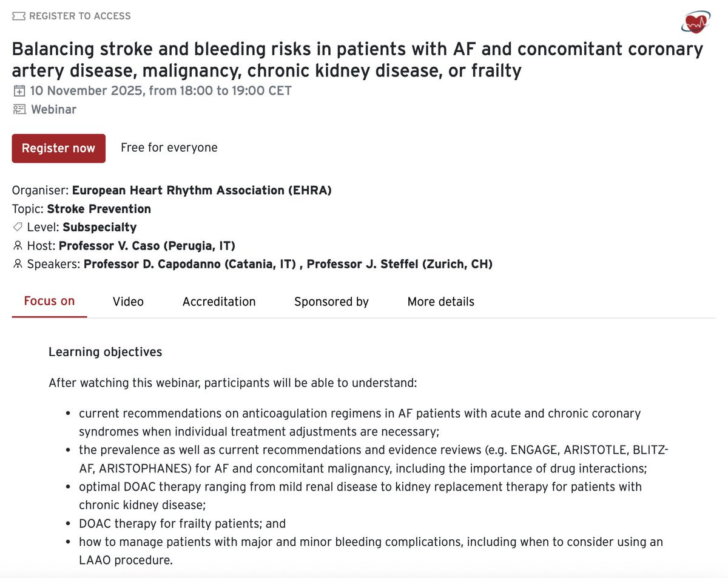Click the Register now button
The image size is (728, 578).
coord(58,148)
